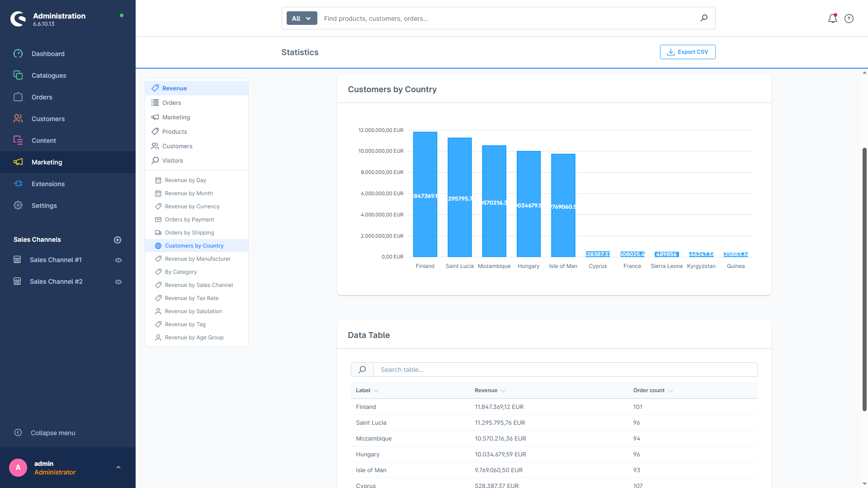This screenshot has height=488, width=868.
Task: Select Customers by Country statistics view
Action: point(194,245)
